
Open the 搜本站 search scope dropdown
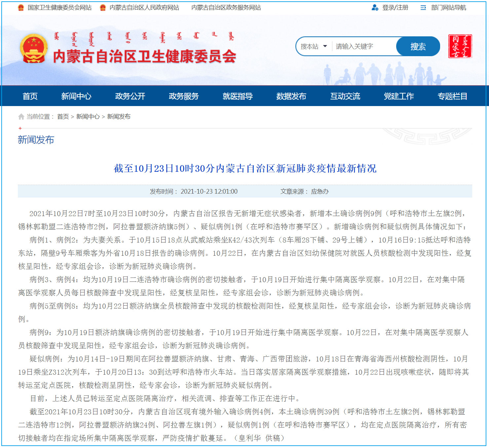click(314, 47)
